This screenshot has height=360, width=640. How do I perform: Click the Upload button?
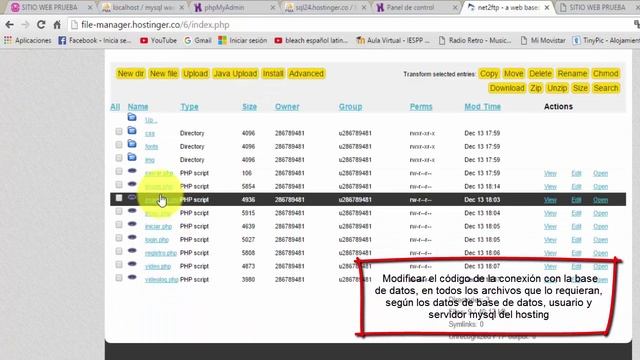tap(196, 73)
